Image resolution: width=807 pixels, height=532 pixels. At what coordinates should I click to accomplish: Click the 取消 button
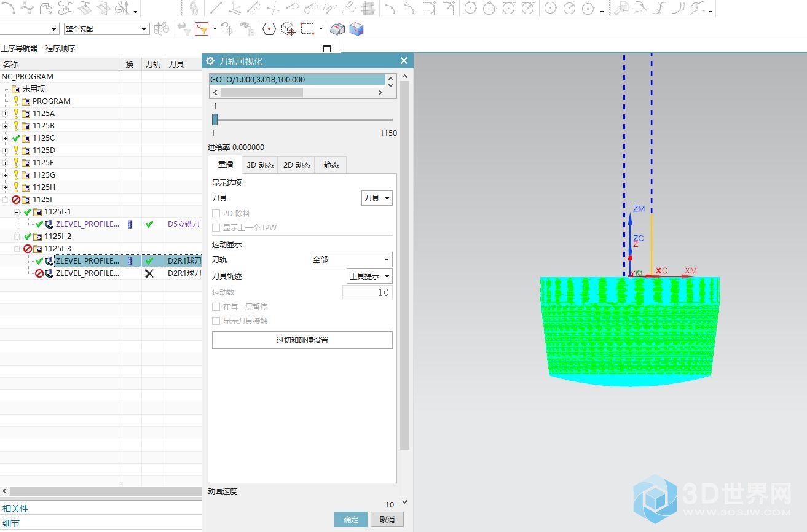pos(387,519)
